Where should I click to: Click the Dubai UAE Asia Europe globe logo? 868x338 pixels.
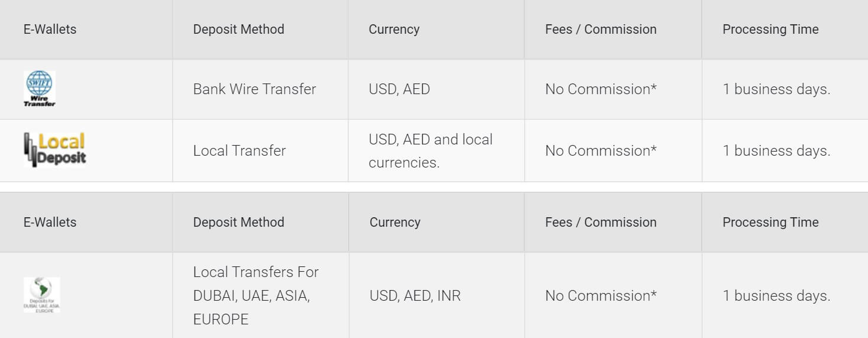coord(41,295)
